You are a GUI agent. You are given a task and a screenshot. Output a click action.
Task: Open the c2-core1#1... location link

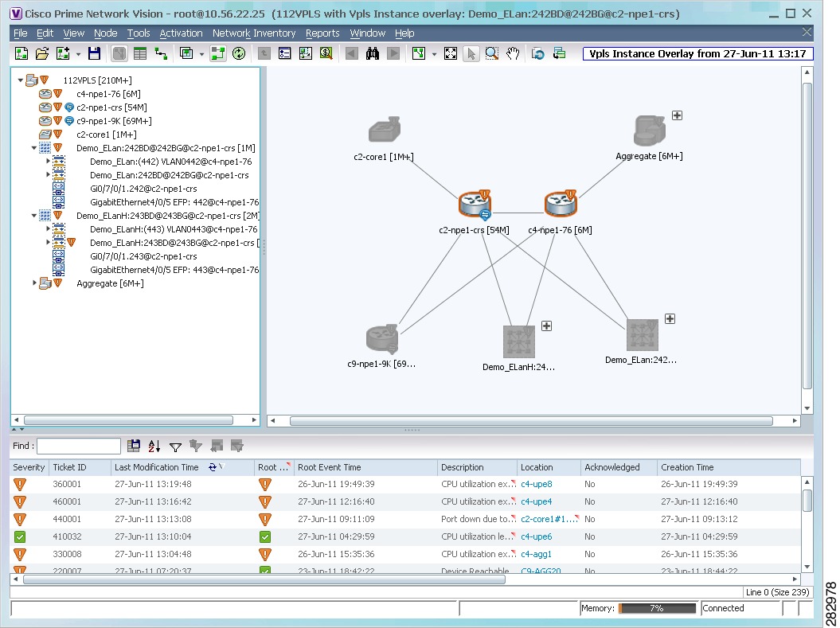(548, 519)
